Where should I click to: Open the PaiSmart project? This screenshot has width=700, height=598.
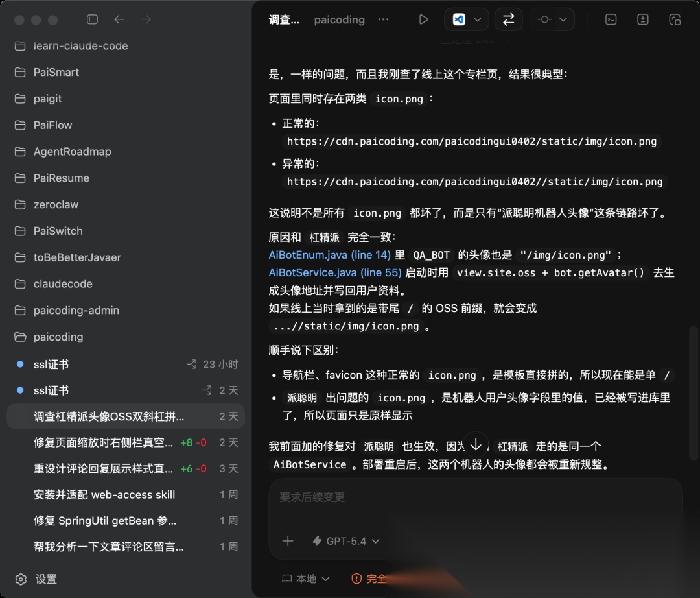(x=126, y=72)
